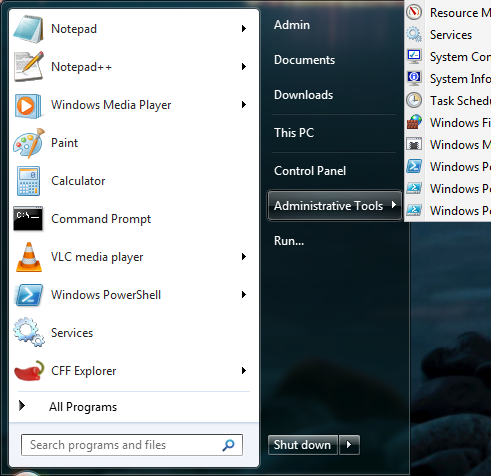The height and width of the screenshot is (476, 491).
Task: Open the Windows PowerShell blue icon
Action: coord(29,295)
